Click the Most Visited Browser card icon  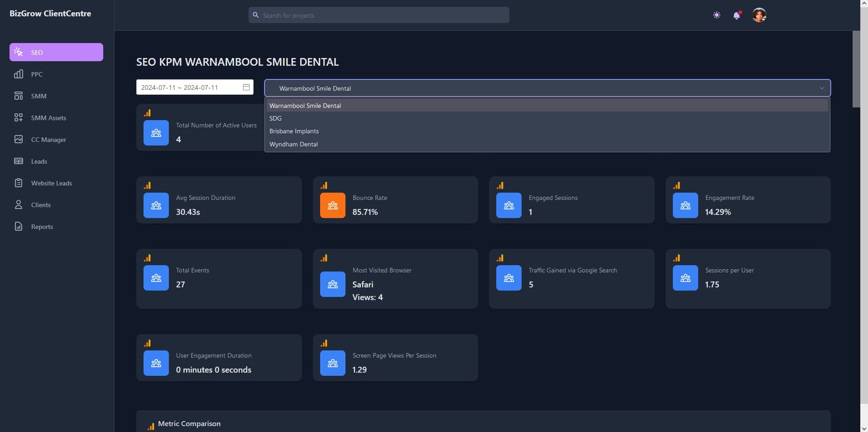click(333, 284)
